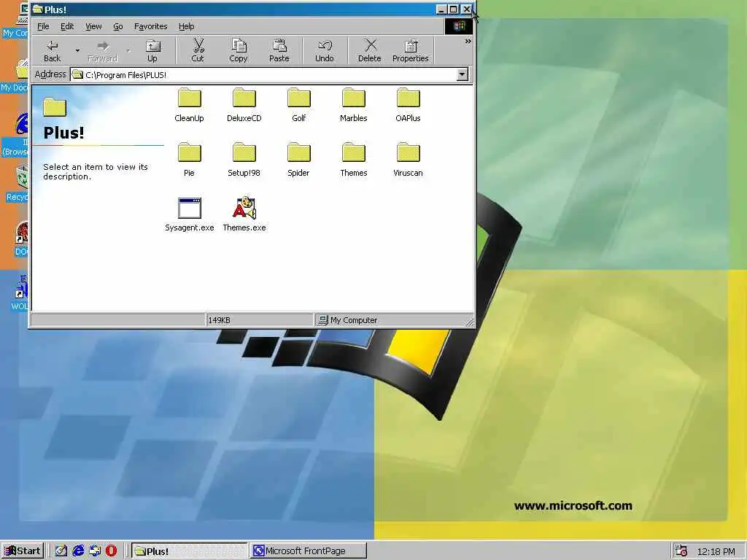This screenshot has height=560, width=747.
Task: Select the OAPlus folder
Action: [x=409, y=105]
